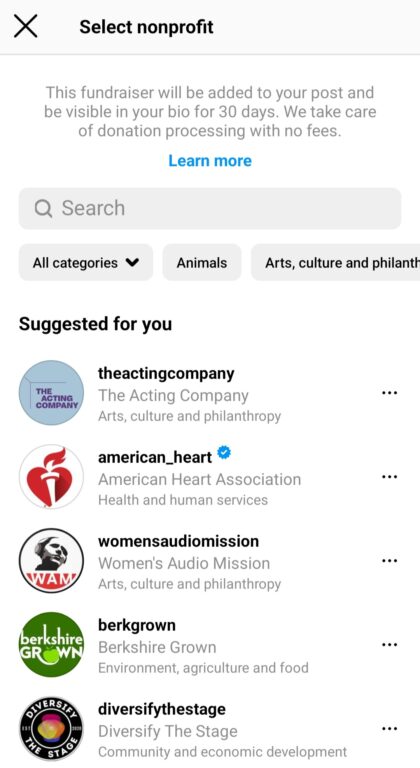Select the American Heart Association logo
Screen dimensions: 420x768
pyautogui.click(x=51, y=477)
